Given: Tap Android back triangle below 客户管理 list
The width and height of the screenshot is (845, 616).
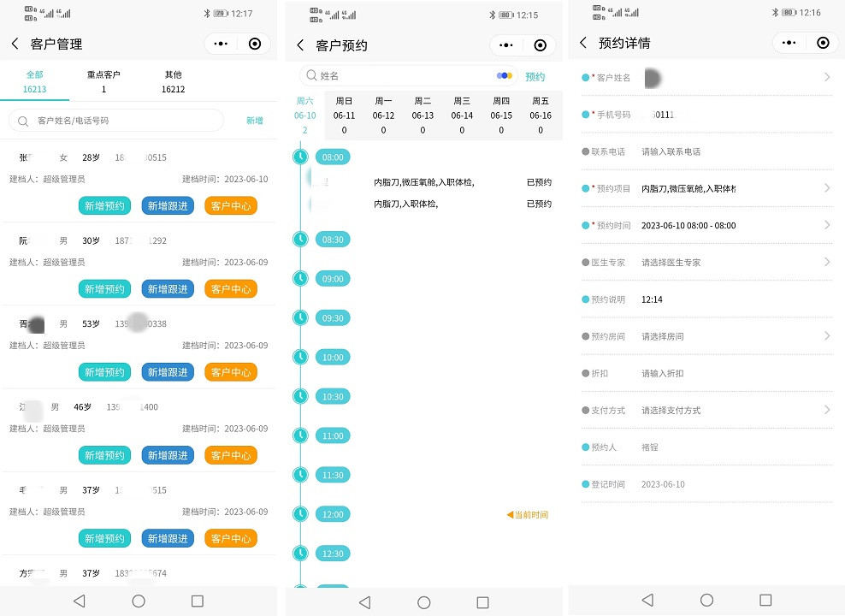Looking at the screenshot, I should click(80, 601).
